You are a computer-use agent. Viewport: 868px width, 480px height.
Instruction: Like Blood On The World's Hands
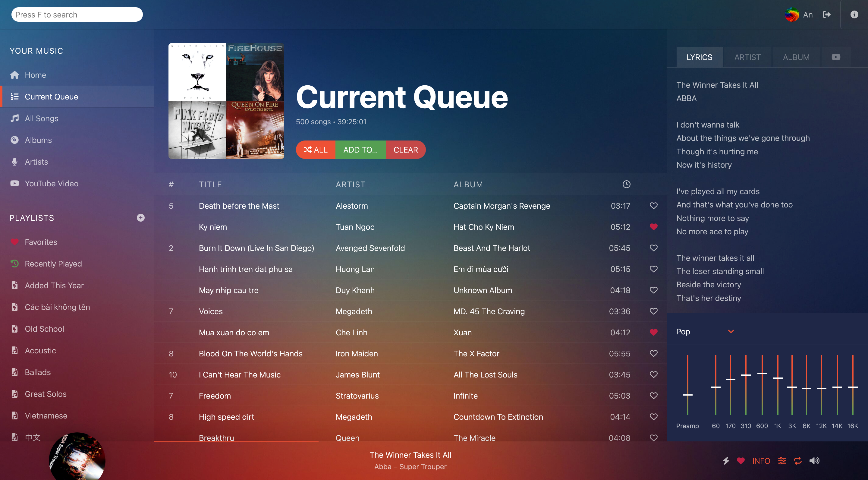pos(653,353)
